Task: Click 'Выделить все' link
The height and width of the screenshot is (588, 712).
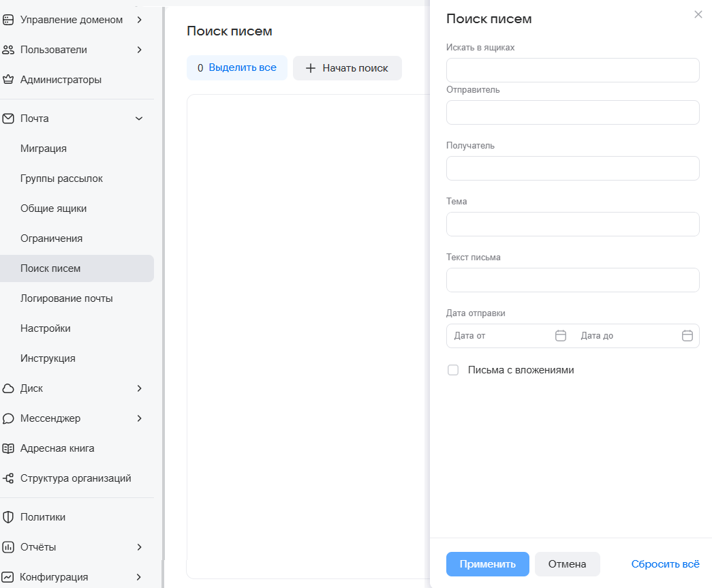Action: (243, 67)
